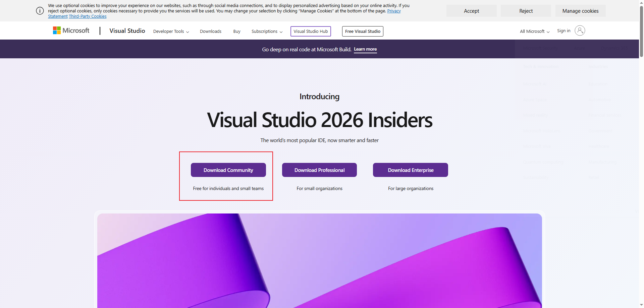Open the Buy menu item
The image size is (644, 308).
(x=237, y=31)
